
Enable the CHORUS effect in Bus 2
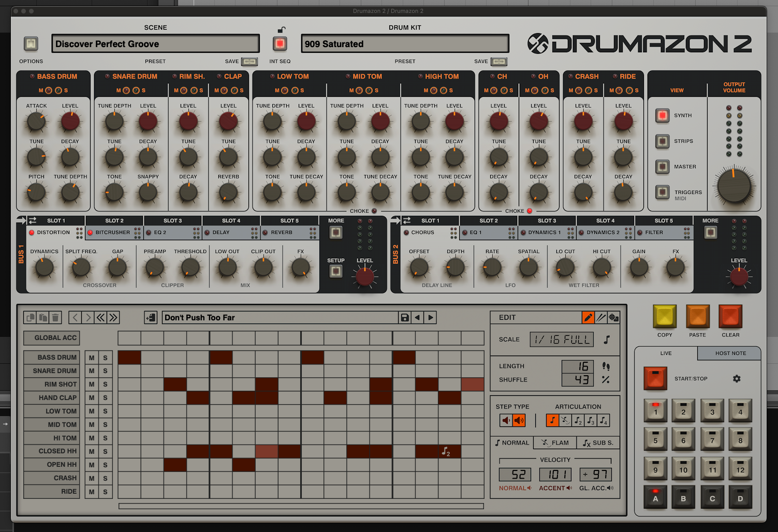coord(406,233)
